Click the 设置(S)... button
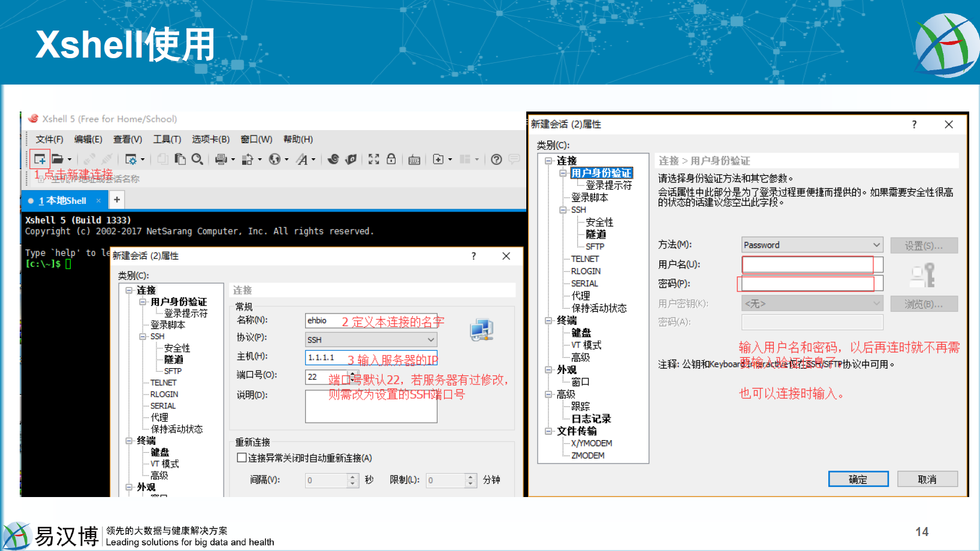This screenshot has height=551, width=980. click(x=924, y=245)
